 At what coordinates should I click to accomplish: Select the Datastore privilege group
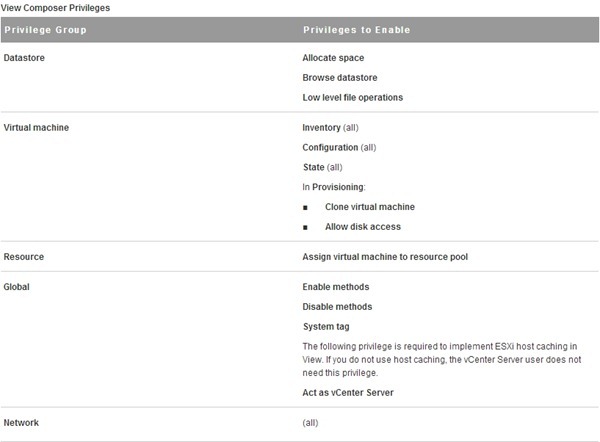point(24,58)
